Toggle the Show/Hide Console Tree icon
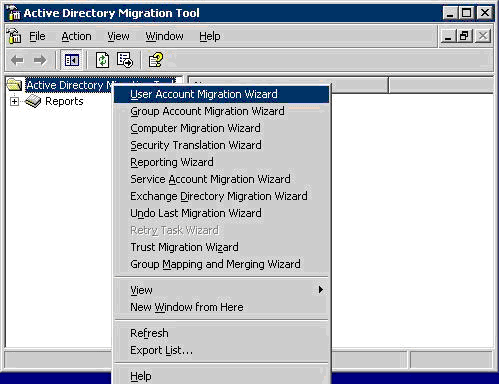 [x=72, y=60]
